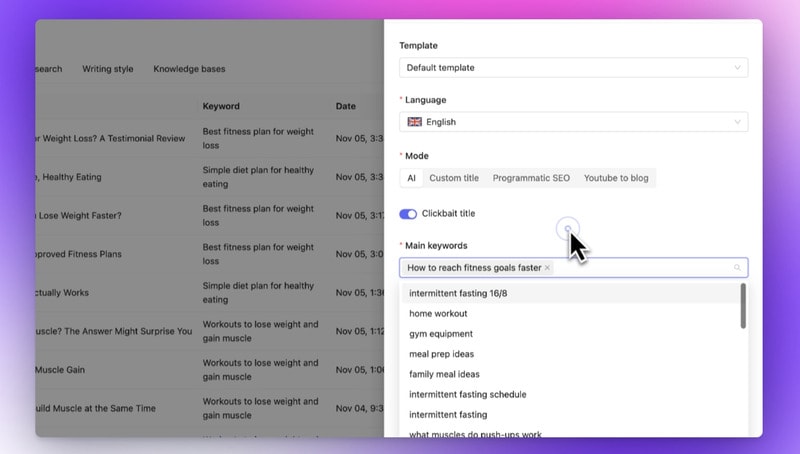Open the Default template dropdown
Viewport: 800px width, 454px height.
point(572,68)
